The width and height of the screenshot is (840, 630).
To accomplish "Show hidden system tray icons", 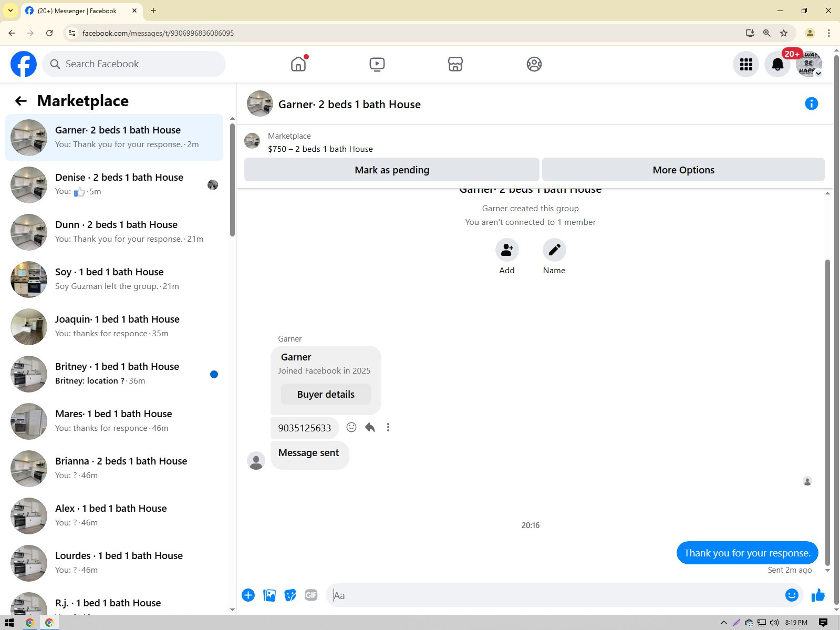I will 723,623.
